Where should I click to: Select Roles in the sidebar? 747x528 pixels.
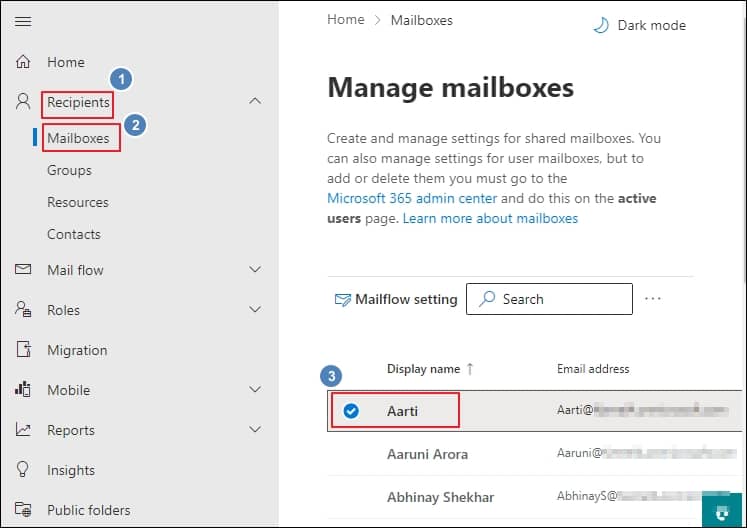[63, 310]
